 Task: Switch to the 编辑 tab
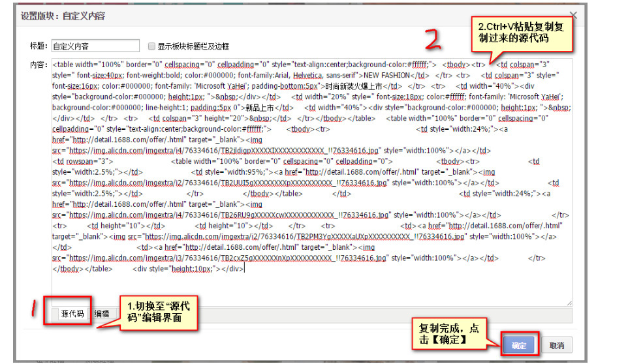(102, 314)
